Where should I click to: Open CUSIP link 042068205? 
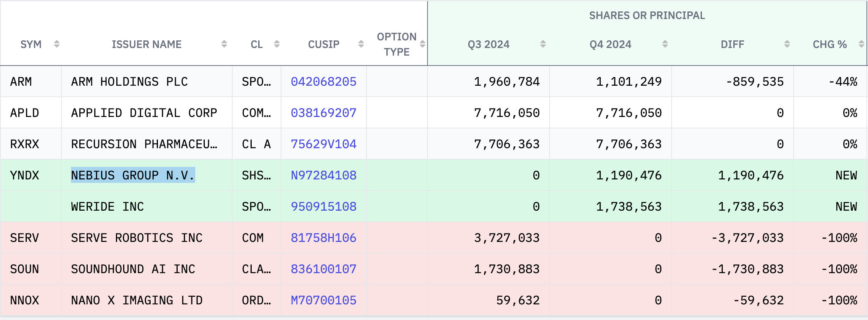323,82
